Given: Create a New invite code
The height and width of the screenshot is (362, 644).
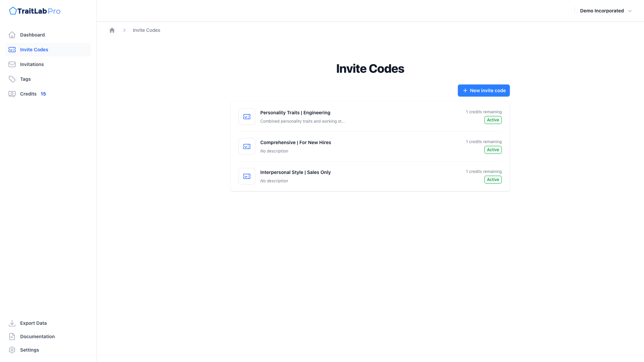Looking at the screenshot, I should pyautogui.click(x=484, y=90).
